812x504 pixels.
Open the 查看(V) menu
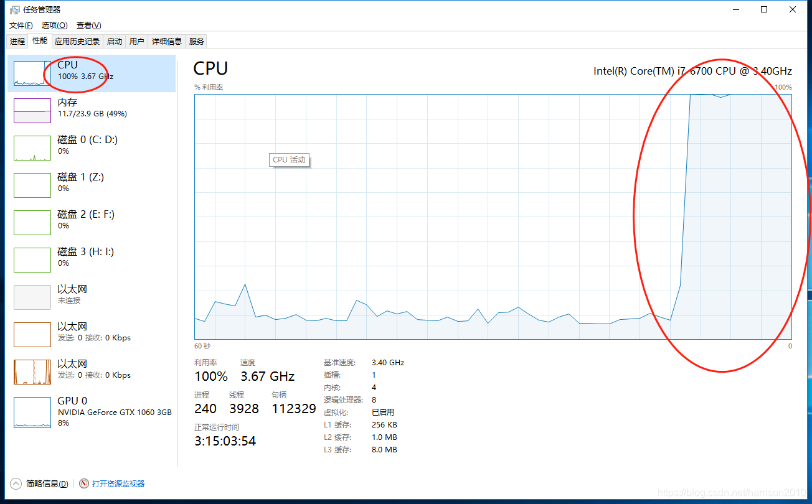click(x=88, y=26)
